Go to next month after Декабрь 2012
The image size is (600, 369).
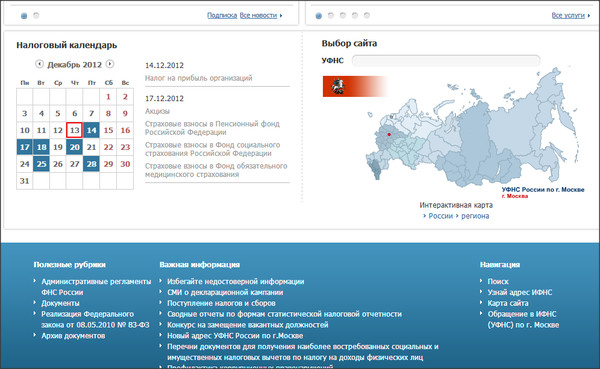[110, 64]
